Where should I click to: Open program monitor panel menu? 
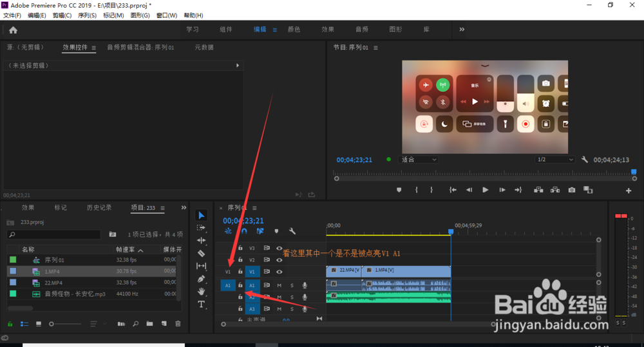click(375, 48)
